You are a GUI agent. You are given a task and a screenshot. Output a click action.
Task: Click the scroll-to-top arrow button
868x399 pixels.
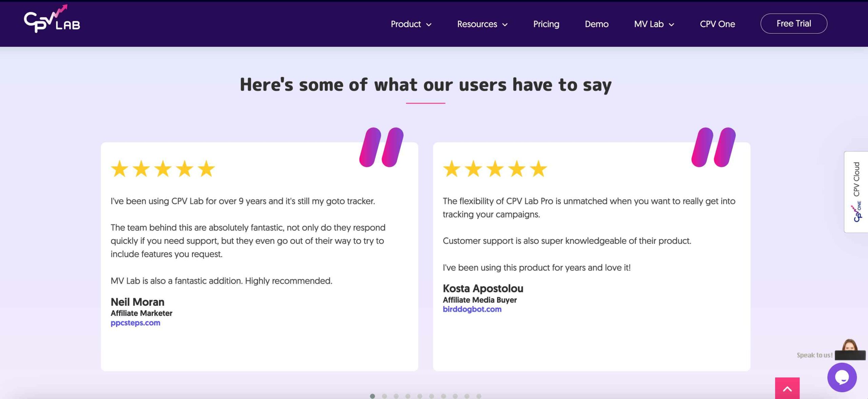[787, 389]
